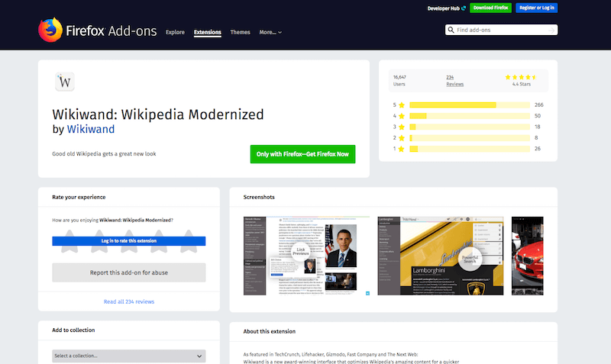Click the 8 count for 2 stars

click(x=536, y=138)
